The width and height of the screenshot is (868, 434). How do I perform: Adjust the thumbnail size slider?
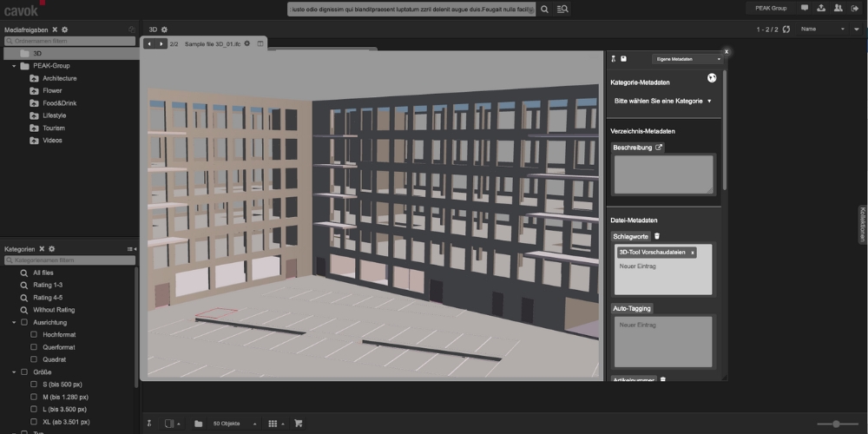836,424
